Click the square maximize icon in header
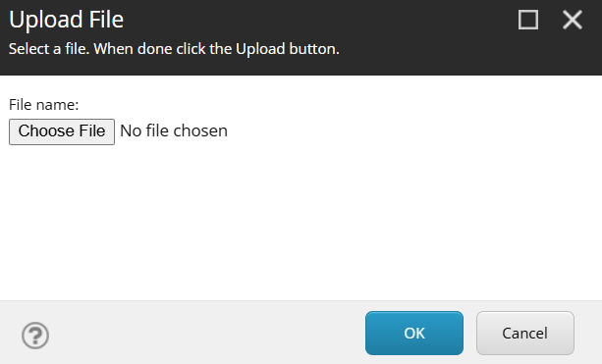This screenshot has height=364, width=602. coord(528,20)
